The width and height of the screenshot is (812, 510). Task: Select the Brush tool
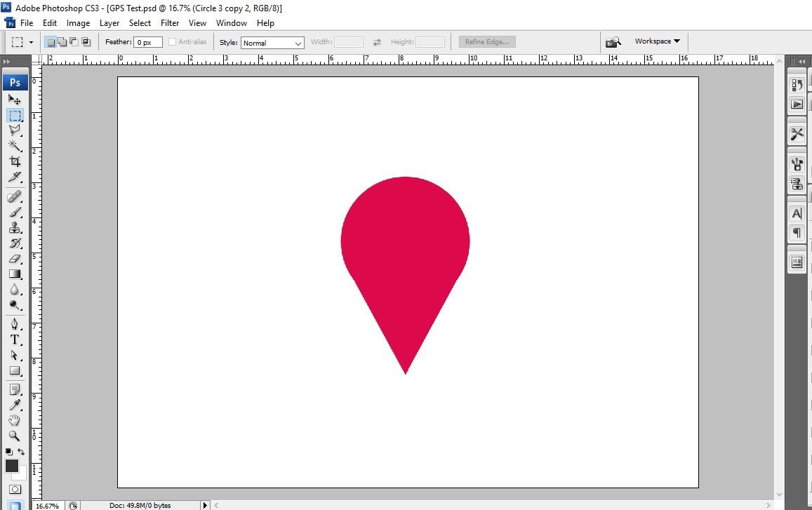click(x=15, y=213)
